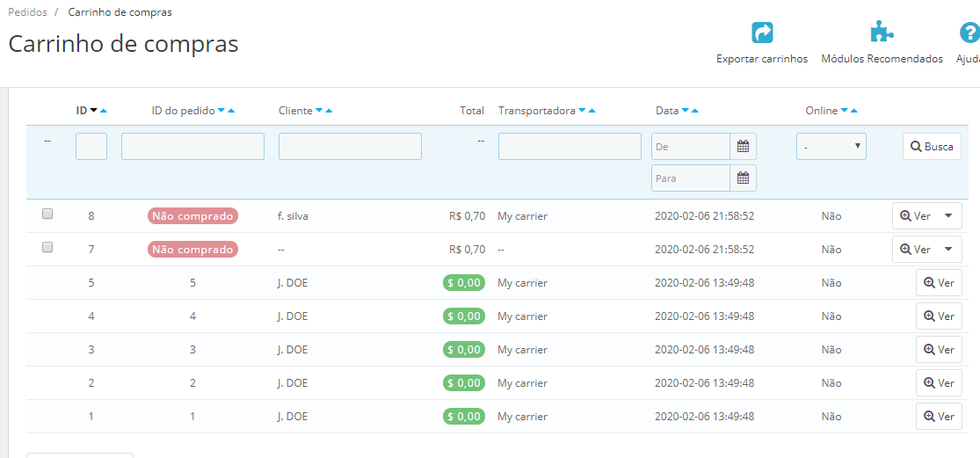
Task: Click R$ 0,70 total of cart 8
Action: pyautogui.click(x=467, y=216)
